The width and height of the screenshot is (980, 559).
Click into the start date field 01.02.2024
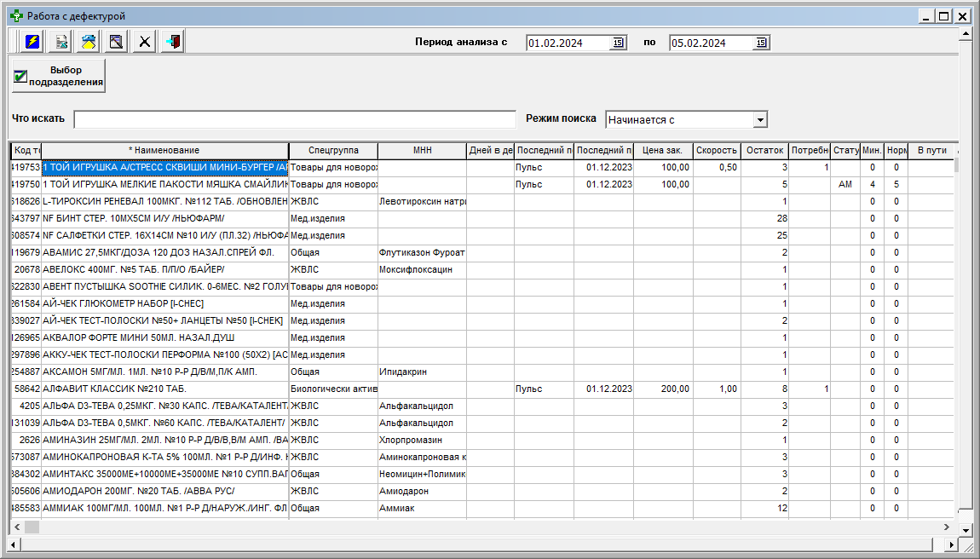(x=568, y=43)
